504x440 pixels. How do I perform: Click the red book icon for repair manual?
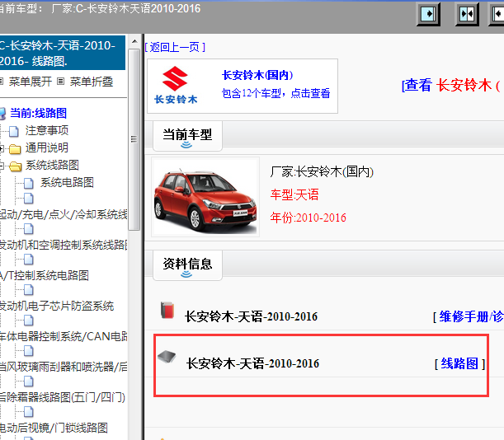pos(167,311)
